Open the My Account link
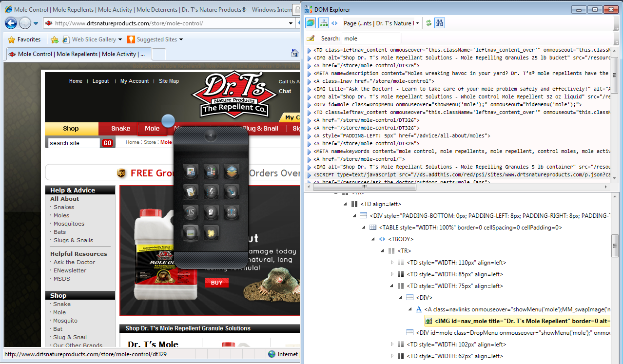The height and width of the screenshot is (364, 623). click(135, 81)
